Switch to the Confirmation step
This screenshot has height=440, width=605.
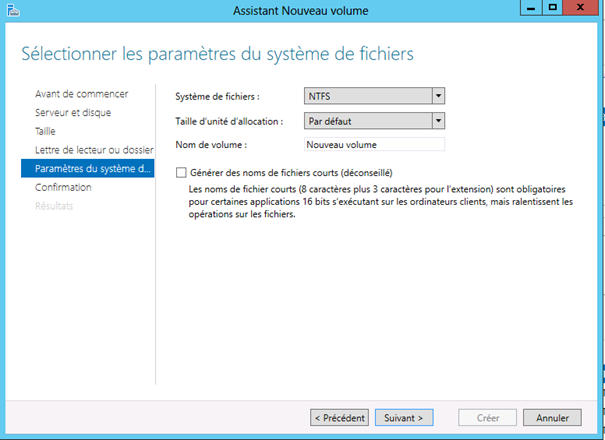click(63, 187)
